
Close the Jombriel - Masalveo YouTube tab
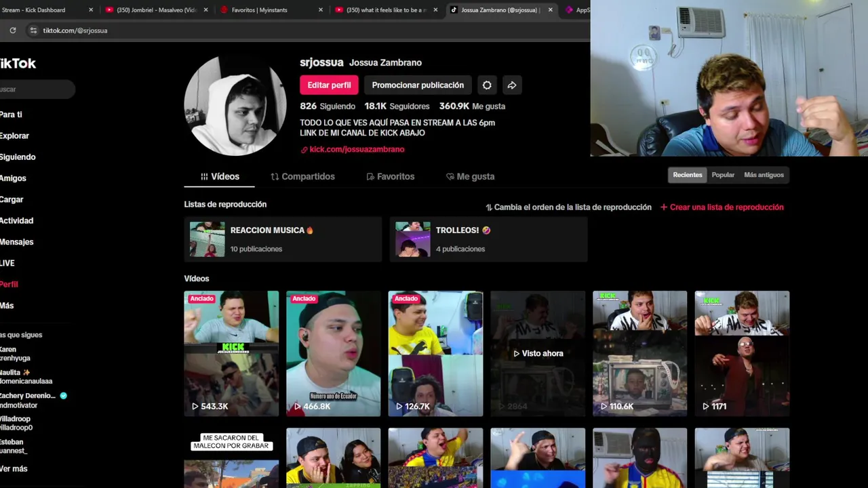(x=205, y=10)
